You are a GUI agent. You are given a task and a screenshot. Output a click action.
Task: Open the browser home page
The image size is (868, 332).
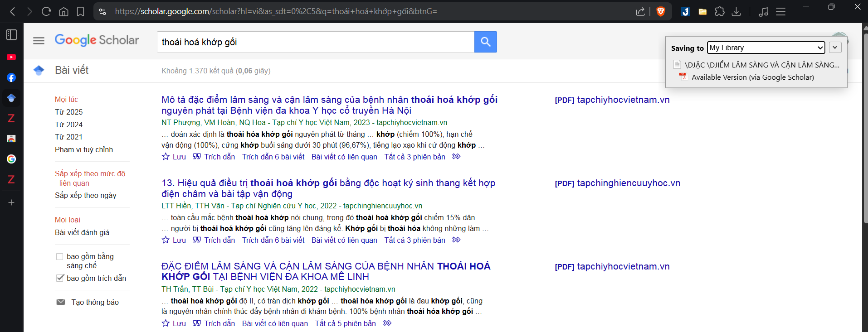(64, 11)
